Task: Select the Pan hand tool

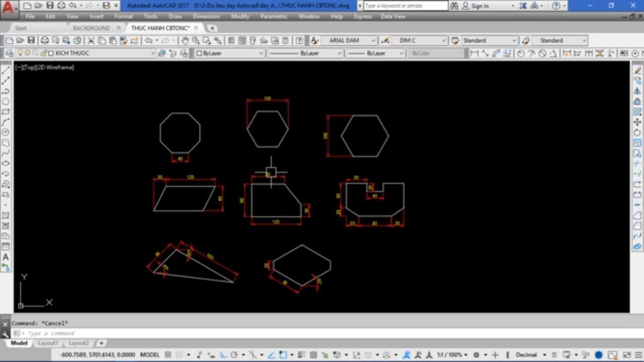Action: (185, 40)
